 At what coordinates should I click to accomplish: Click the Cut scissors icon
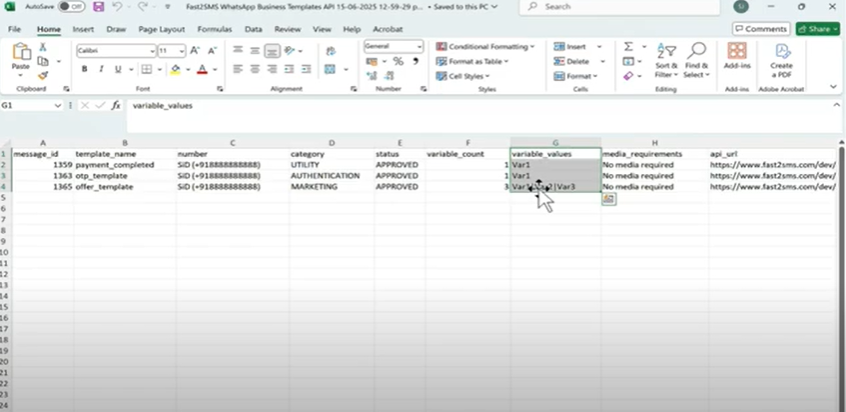click(x=43, y=48)
